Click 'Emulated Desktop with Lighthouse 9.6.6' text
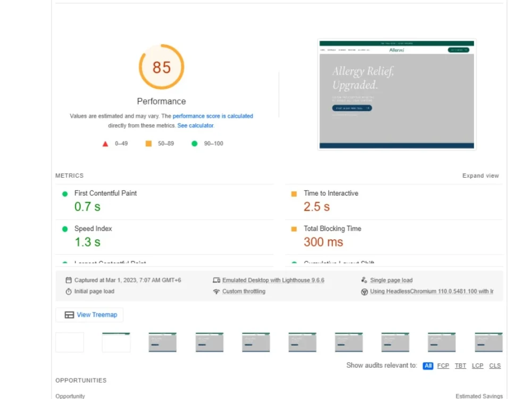The image size is (532, 399). click(x=273, y=280)
